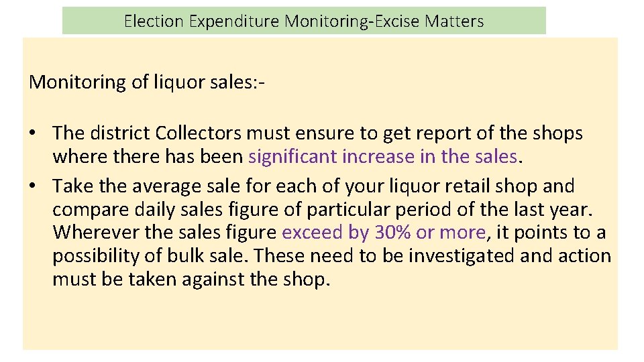Click the words "last year"
This screenshot has height=362, width=644.
coord(558,209)
